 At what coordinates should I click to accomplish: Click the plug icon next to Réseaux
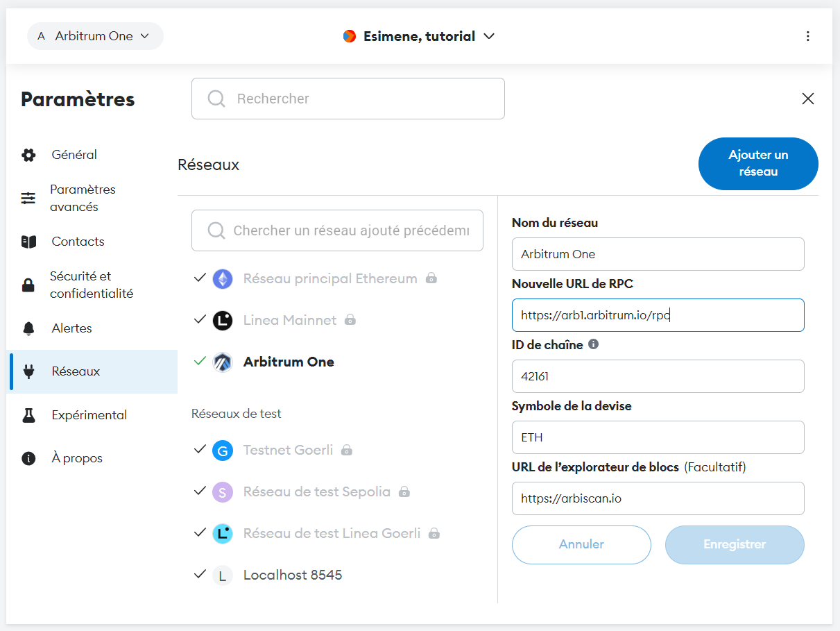pos(28,372)
